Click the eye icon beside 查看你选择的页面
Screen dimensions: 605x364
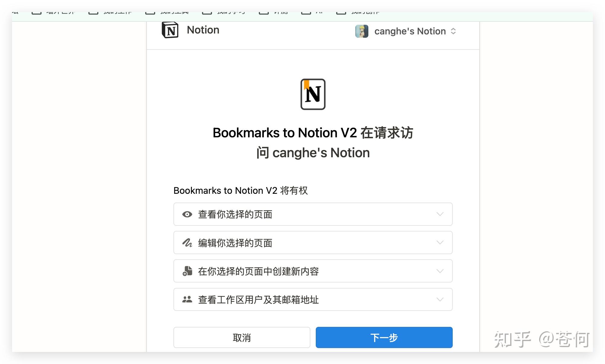point(187,214)
